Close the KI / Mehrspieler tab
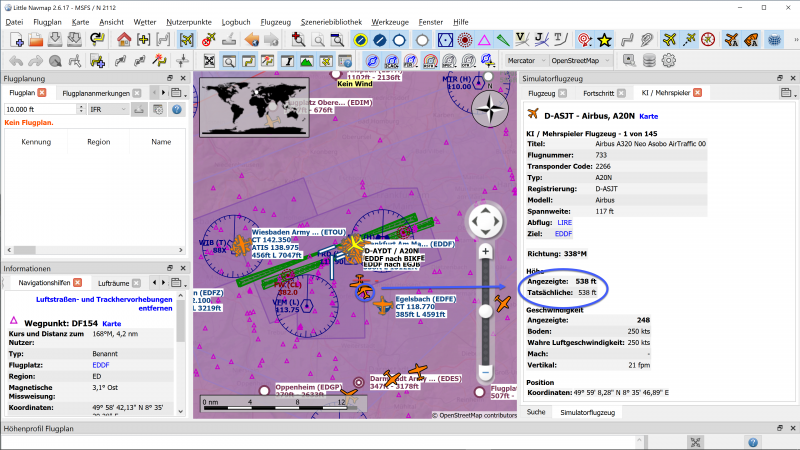 (x=697, y=92)
